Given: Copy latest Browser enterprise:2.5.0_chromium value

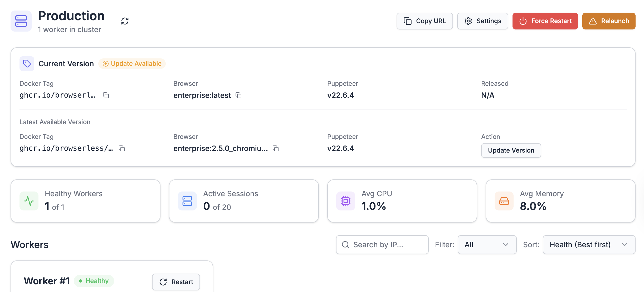Looking at the screenshot, I should (x=276, y=148).
